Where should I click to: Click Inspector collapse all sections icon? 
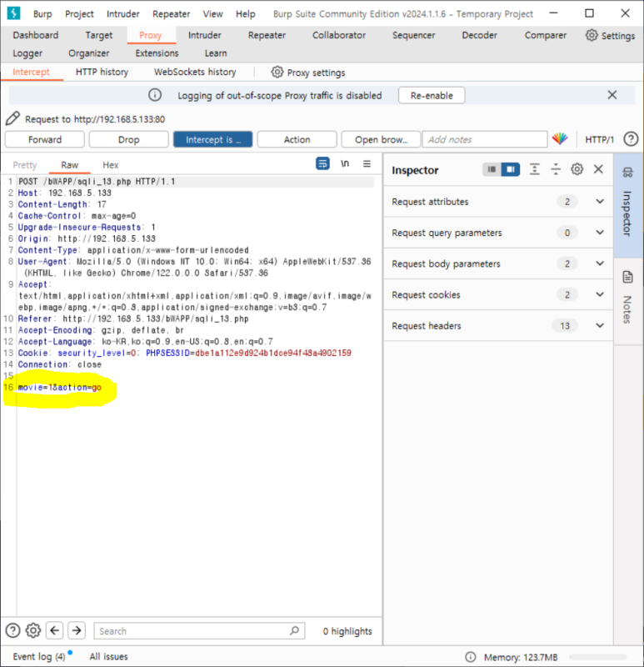click(556, 169)
